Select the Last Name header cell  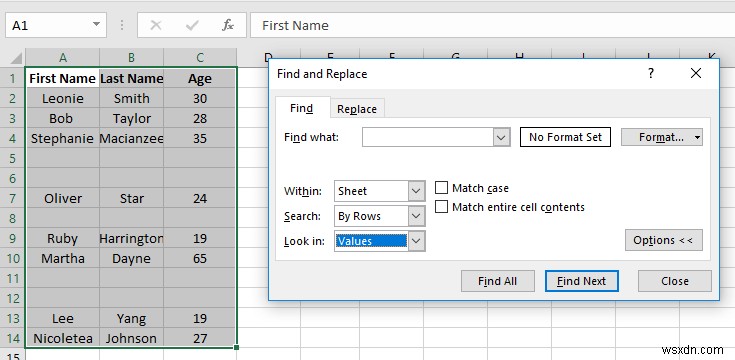[132, 78]
